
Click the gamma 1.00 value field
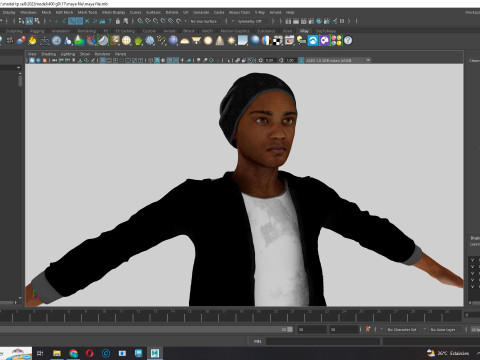pyautogui.click(x=290, y=60)
